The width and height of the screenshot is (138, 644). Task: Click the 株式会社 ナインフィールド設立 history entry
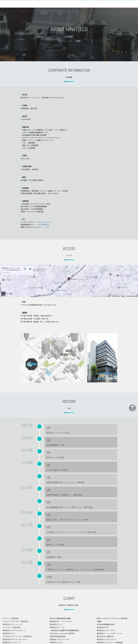(x=58, y=433)
